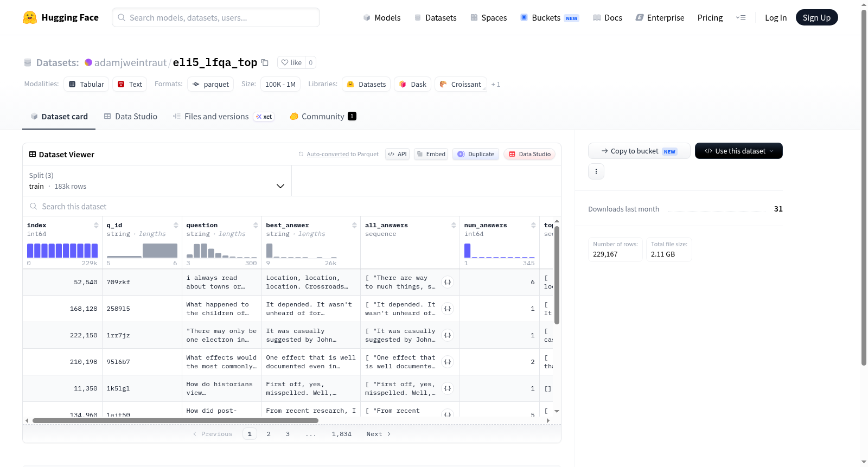Focus the site search field
The image size is (868, 467).
tap(216, 17)
